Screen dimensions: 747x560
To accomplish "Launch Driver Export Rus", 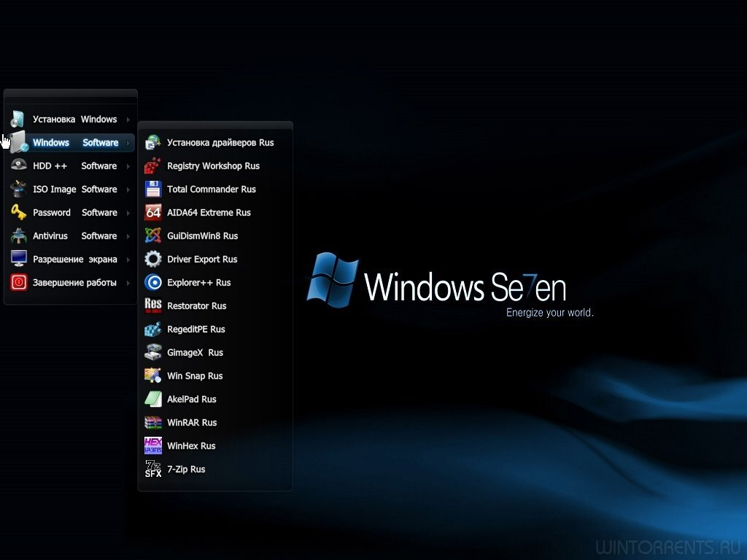I will pyautogui.click(x=215, y=259).
